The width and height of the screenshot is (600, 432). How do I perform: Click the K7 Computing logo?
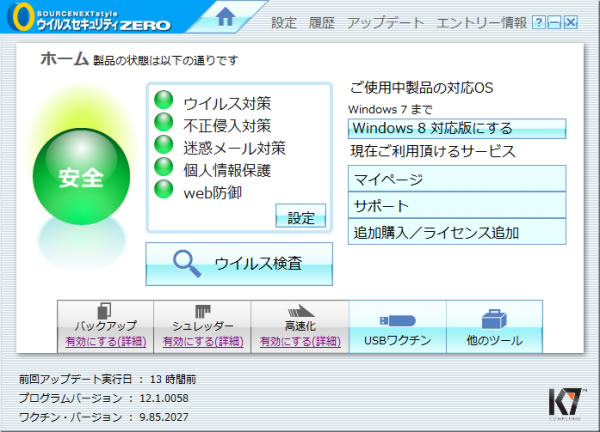[566, 403]
